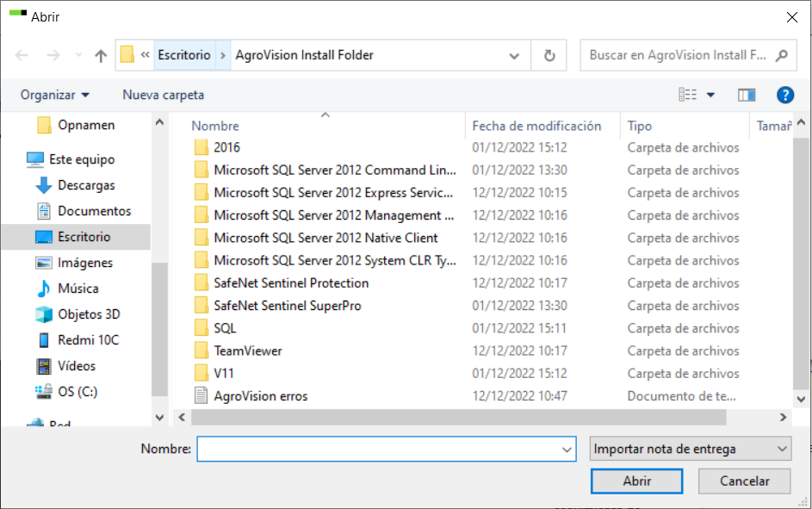Open the Organizar menu
This screenshot has width=812, height=509.
[x=55, y=95]
